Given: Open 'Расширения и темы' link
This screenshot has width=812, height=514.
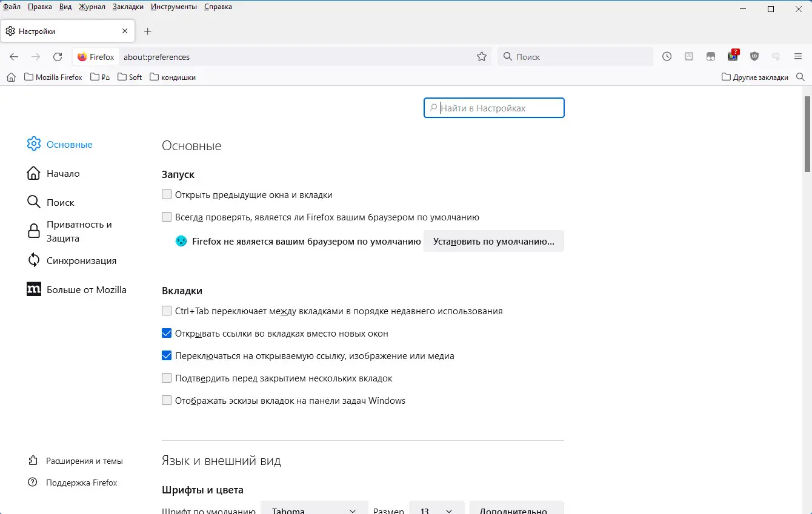Looking at the screenshot, I should pos(84,461).
